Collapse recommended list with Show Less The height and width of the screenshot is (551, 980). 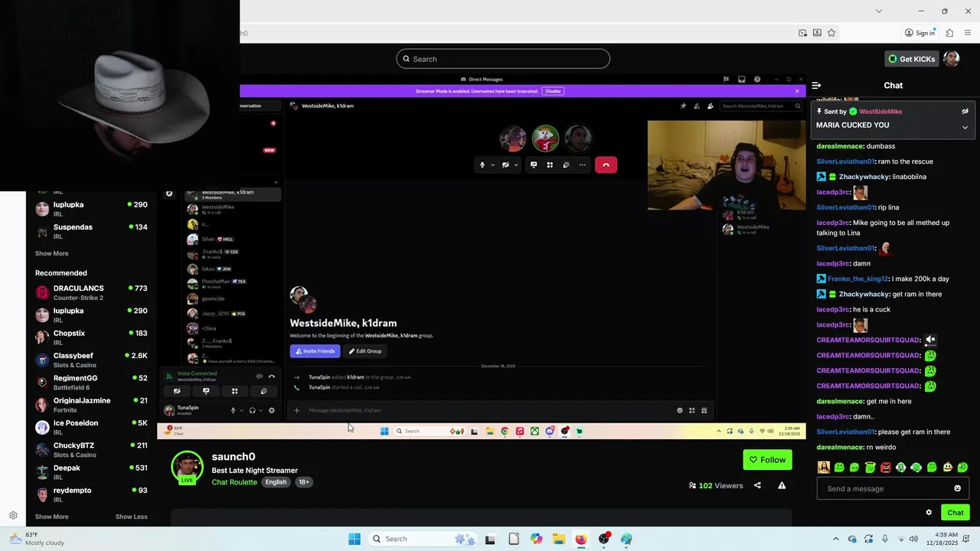tap(131, 517)
